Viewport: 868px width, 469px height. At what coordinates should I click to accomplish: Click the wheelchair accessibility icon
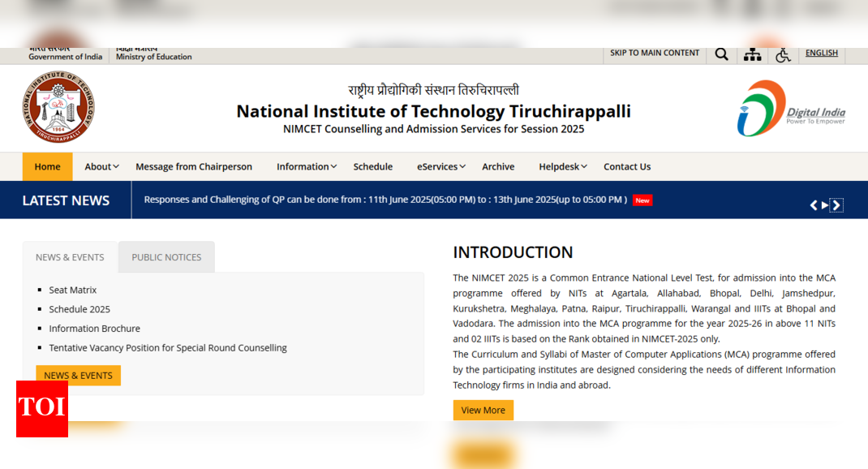point(783,54)
